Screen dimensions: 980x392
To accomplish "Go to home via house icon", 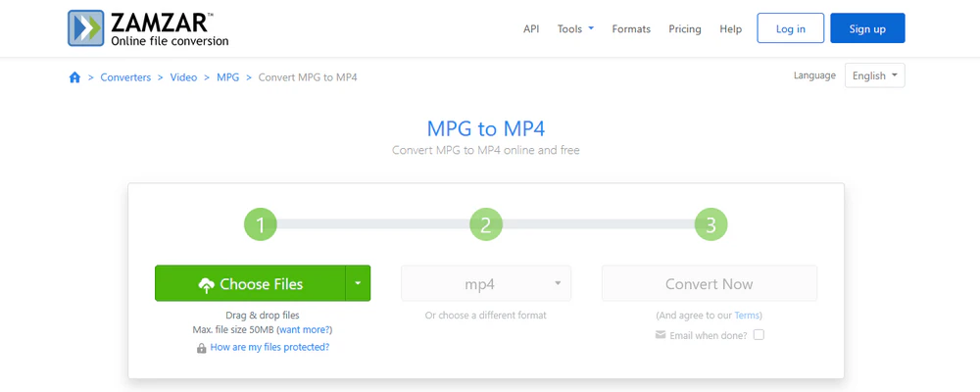I will tap(75, 77).
